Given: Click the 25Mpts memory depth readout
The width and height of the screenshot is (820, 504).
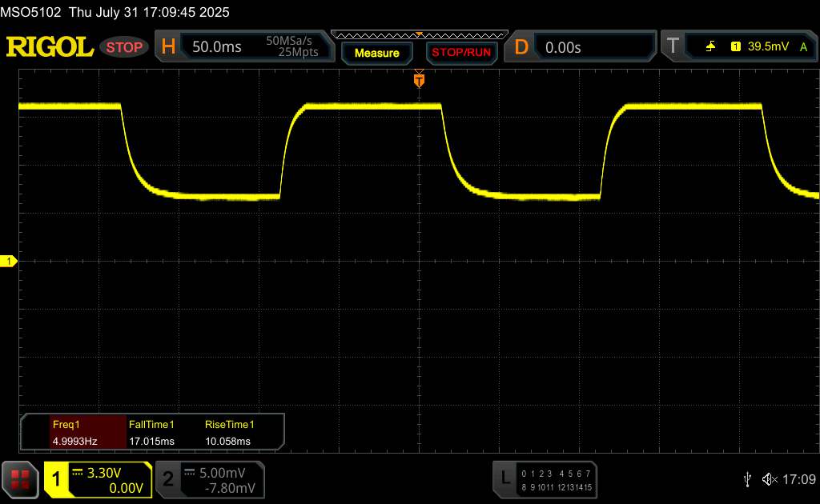Looking at the screenshot, I should 298,52.
